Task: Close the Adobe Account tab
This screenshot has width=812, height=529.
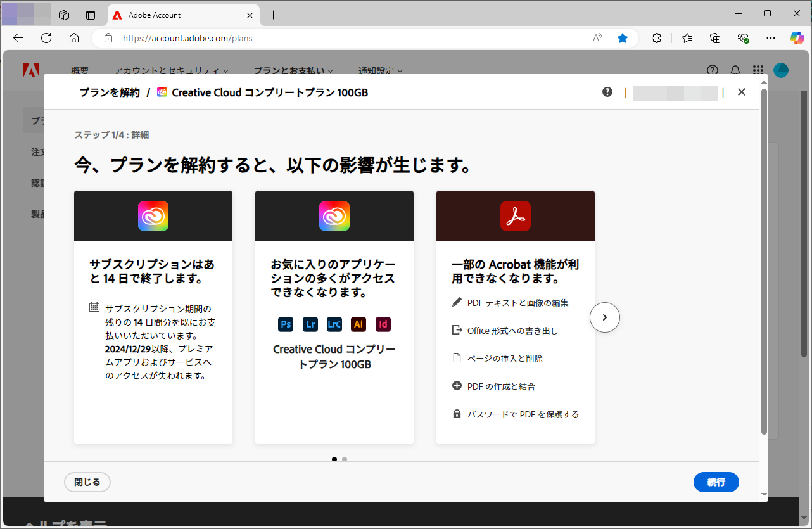Action: coord(250,15)
